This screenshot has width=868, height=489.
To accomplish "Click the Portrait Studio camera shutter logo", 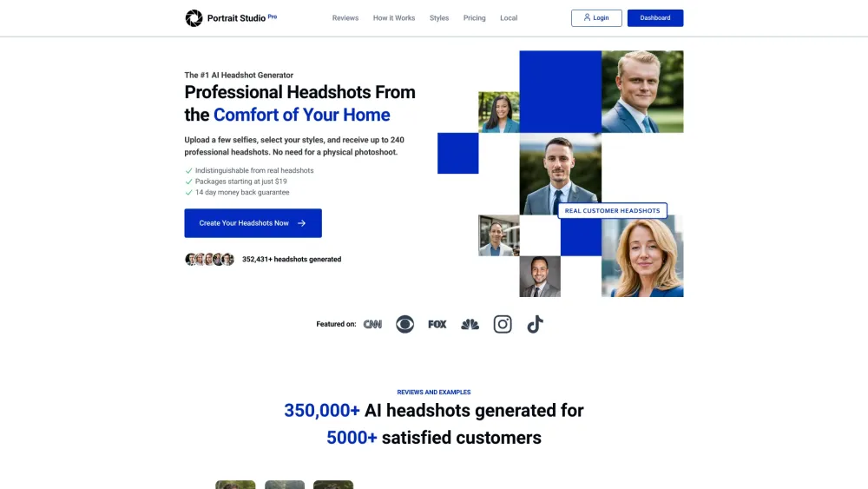I will 194,18.
